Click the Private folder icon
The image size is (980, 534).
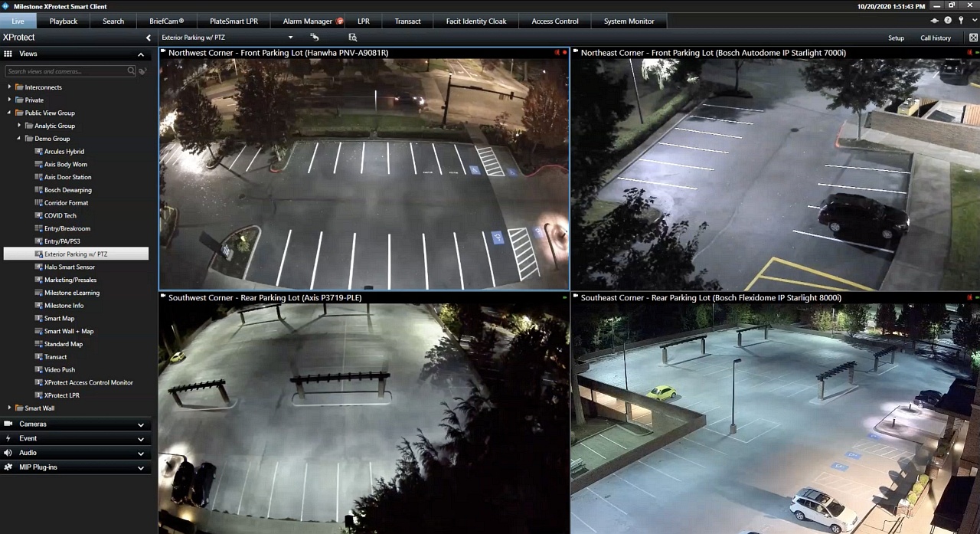[20, 100]
